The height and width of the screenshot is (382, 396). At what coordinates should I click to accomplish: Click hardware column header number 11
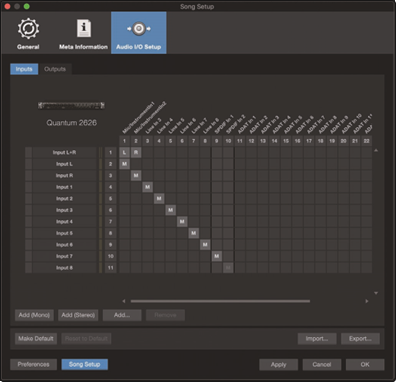(240, 141)
